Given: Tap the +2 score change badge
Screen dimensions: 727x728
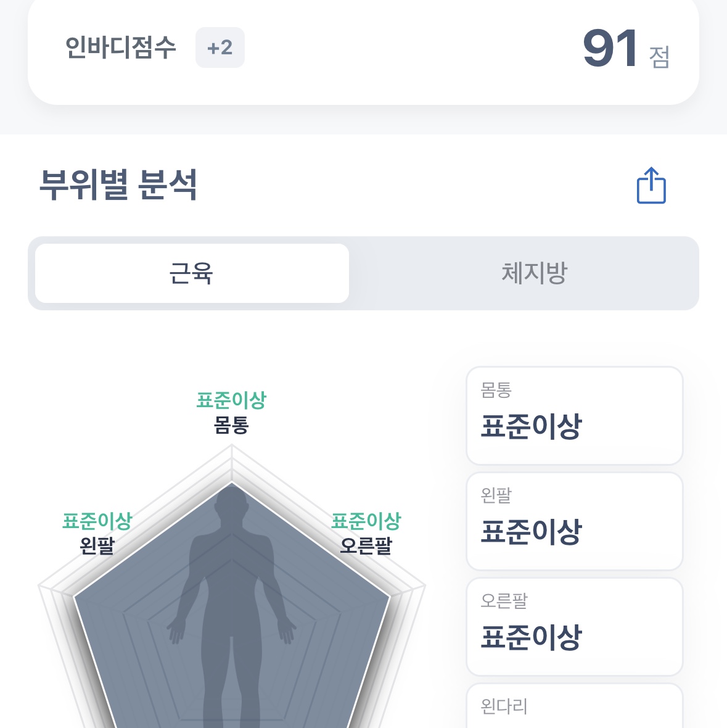Looking at the screenshot, I should (x=220, y=48).
